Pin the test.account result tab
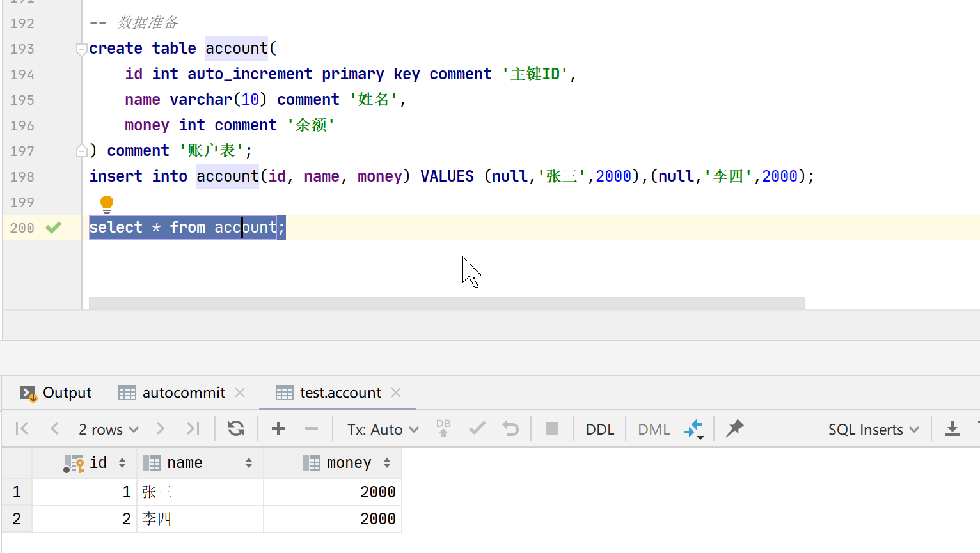Viewport: 980px width, 553px height. tap(735, 428)
